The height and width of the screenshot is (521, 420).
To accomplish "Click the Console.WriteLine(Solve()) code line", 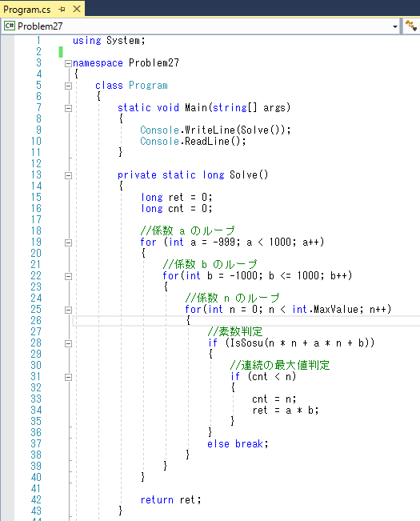I will (x=215, y=130).
